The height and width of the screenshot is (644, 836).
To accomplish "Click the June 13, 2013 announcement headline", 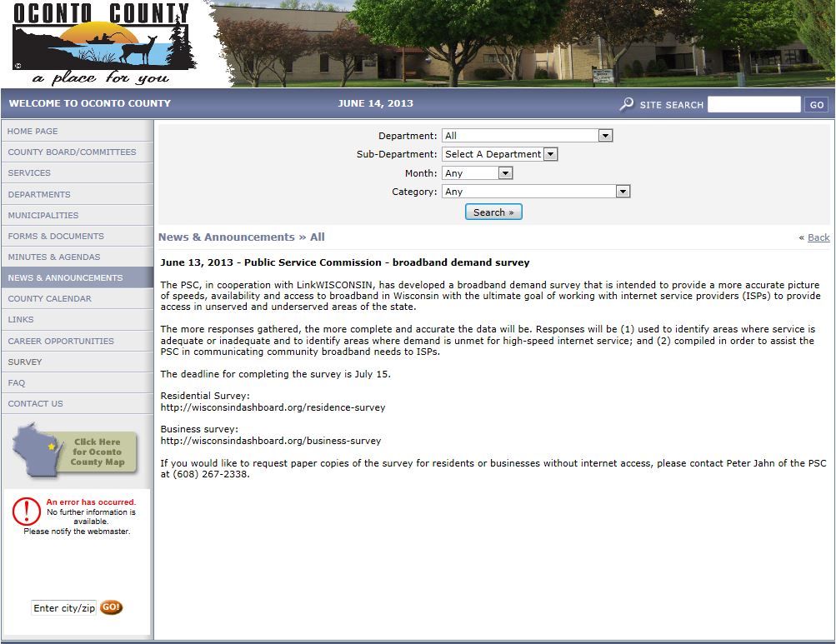I will [x=345, y=262].
